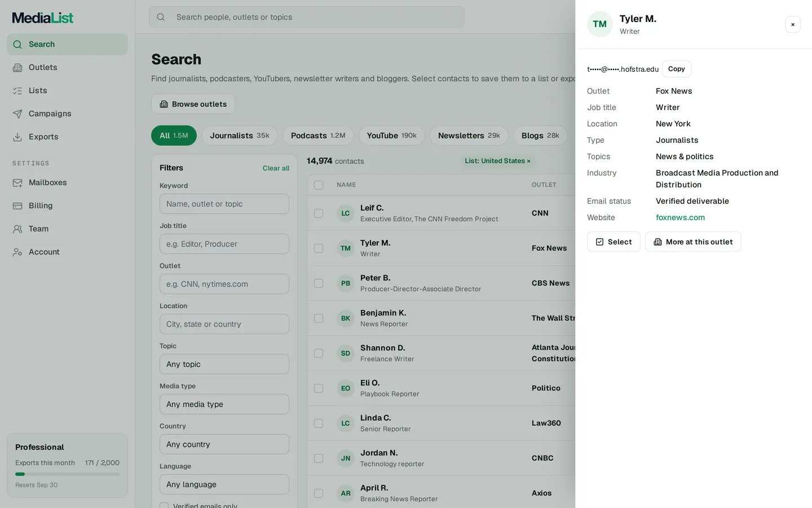
Task: Remove the List: United States filter chip
Action: pyautogui.click(x=529, y=161)
